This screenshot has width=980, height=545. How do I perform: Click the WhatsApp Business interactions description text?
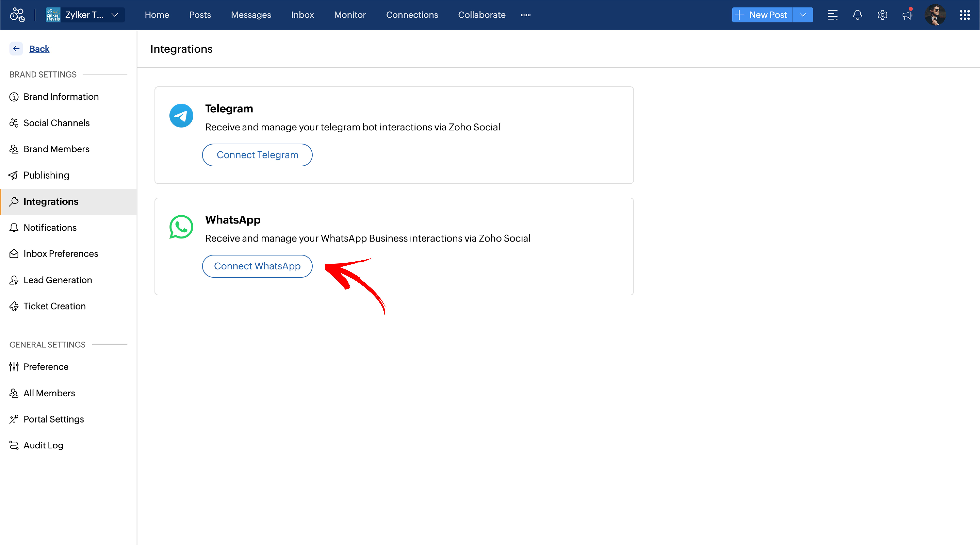pos(368,238)
